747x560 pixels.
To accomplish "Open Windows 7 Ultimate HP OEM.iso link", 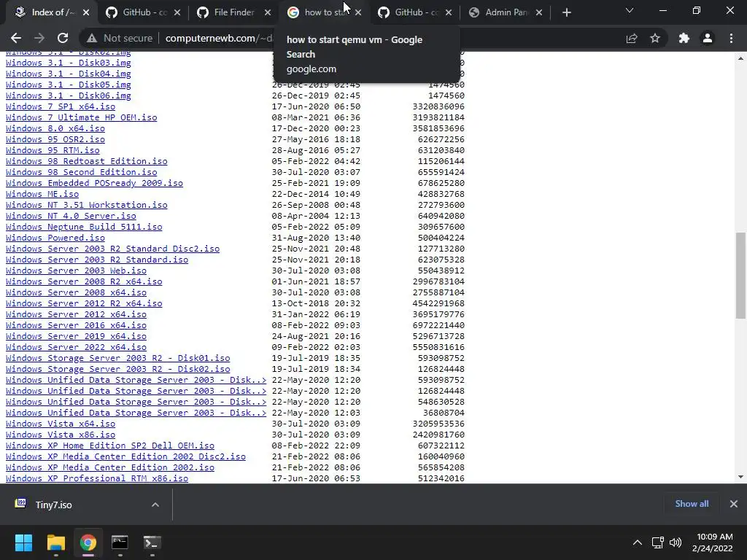I will pyautogui.click(x=82, y=117).
